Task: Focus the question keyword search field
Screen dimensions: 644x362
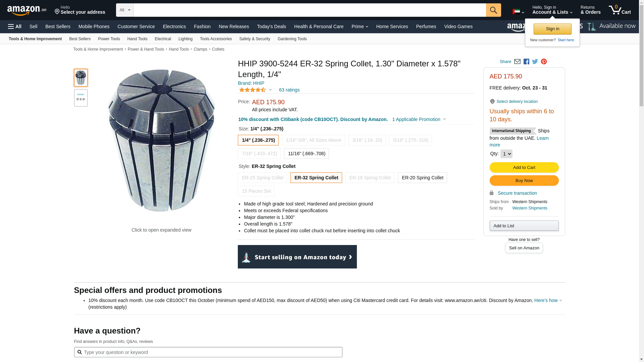Action: 211,352
